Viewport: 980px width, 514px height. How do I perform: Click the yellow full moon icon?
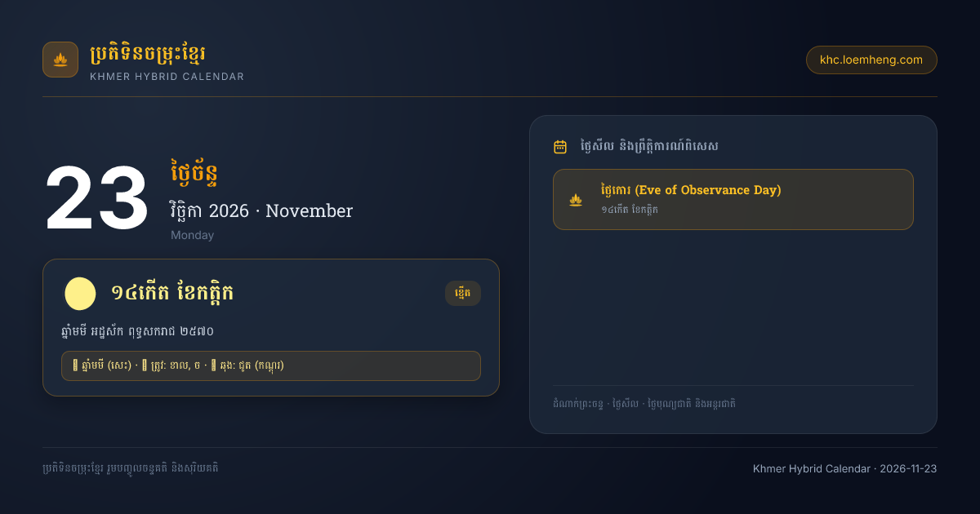pos(80,294)
